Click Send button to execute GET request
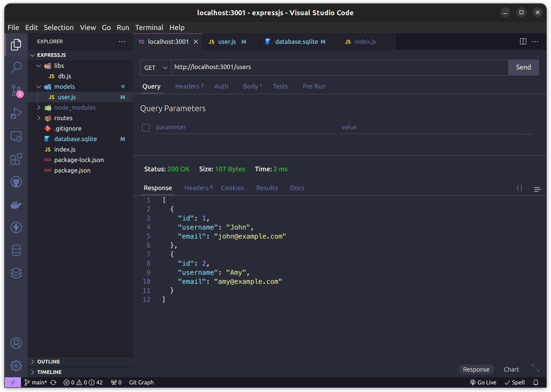Viewport: 551px width, 392px height. 523,67
